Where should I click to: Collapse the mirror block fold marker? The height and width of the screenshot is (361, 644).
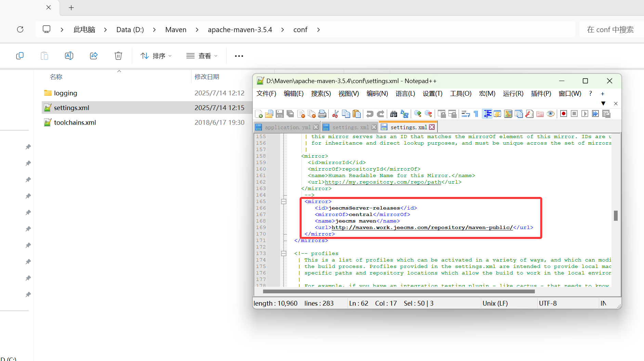point(284,201)
